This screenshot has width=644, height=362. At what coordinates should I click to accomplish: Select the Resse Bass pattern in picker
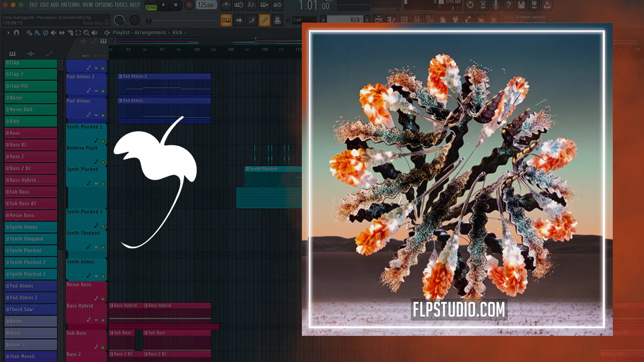(31, 215)
